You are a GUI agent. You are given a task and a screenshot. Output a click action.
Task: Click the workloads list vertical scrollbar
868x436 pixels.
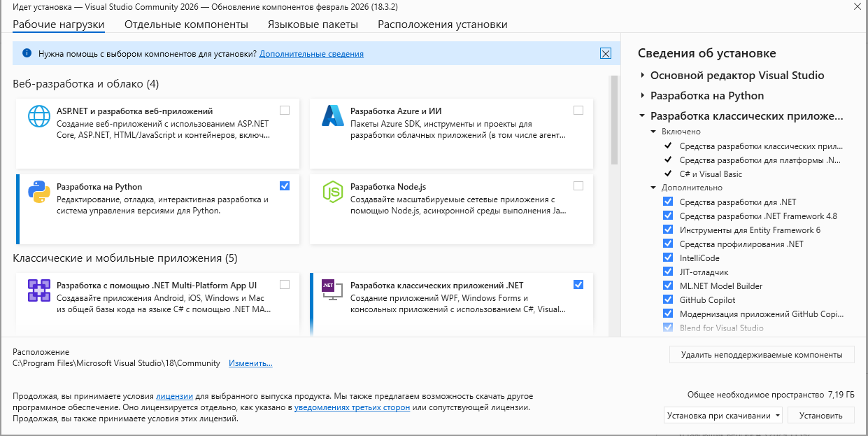click(614, 119)
